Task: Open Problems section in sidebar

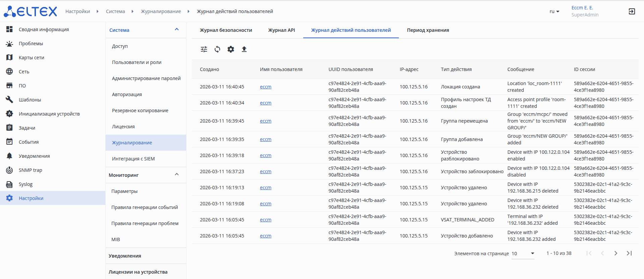Action: (31, 44)
